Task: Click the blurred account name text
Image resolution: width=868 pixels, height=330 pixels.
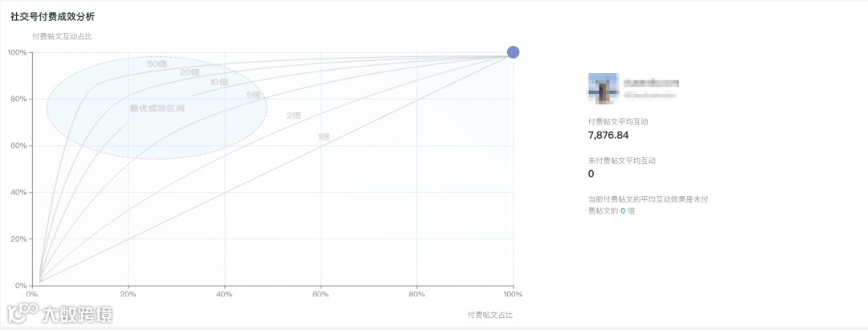Action: click(x=652, y=82)
